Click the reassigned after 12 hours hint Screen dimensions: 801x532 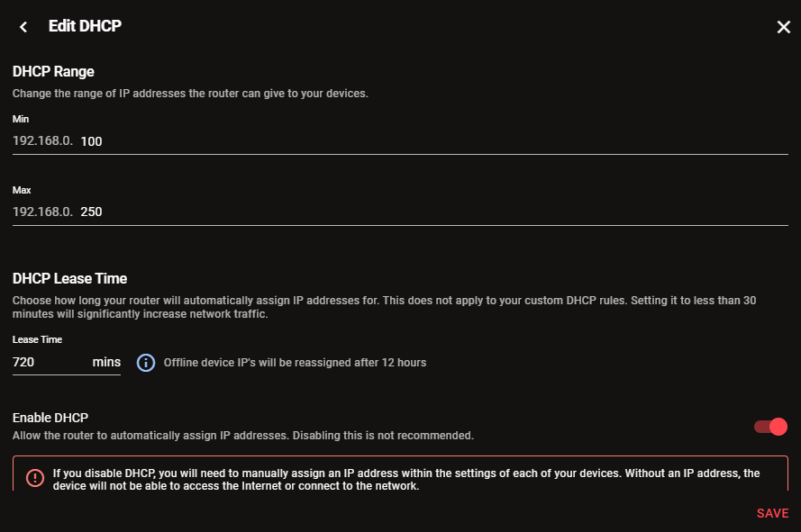[295, 363]
